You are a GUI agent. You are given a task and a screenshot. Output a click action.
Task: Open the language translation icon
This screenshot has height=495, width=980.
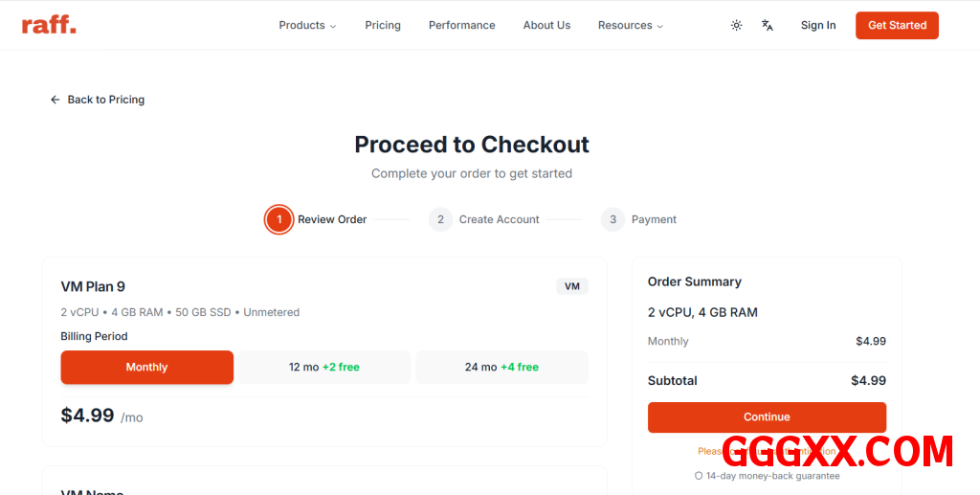click(768, 26)
